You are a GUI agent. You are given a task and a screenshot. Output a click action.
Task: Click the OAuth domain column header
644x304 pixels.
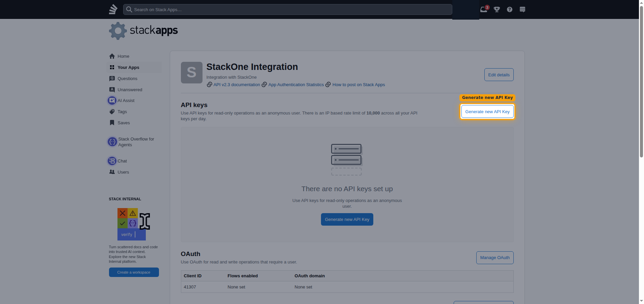coord(310,276)
